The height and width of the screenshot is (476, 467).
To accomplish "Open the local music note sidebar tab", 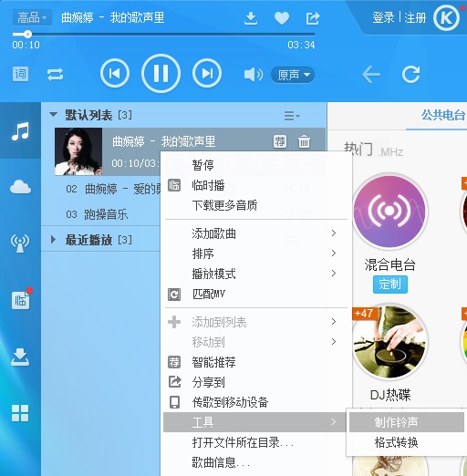I will [20, 131].
